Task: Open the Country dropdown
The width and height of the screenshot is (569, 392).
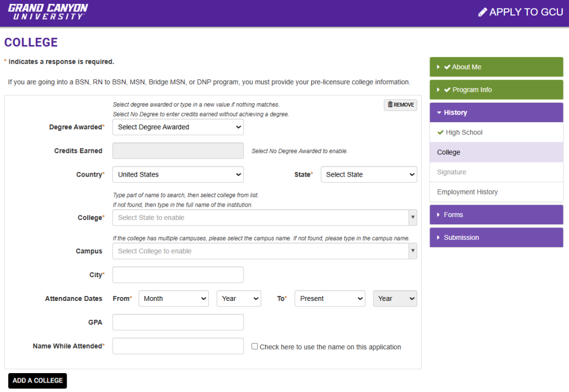Action: pos(178,174)
